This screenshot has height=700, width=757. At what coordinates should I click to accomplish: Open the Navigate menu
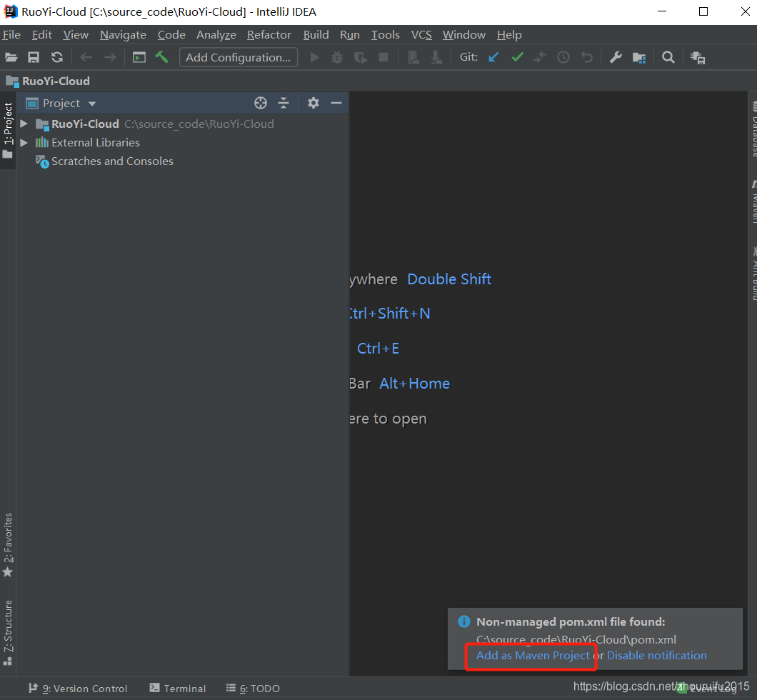(123, 35)
